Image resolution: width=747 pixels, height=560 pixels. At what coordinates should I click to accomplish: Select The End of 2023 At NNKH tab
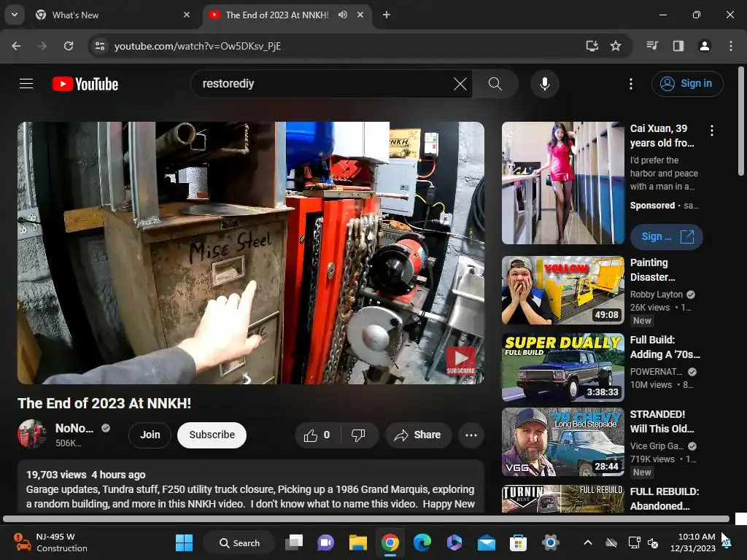point(286,15)
